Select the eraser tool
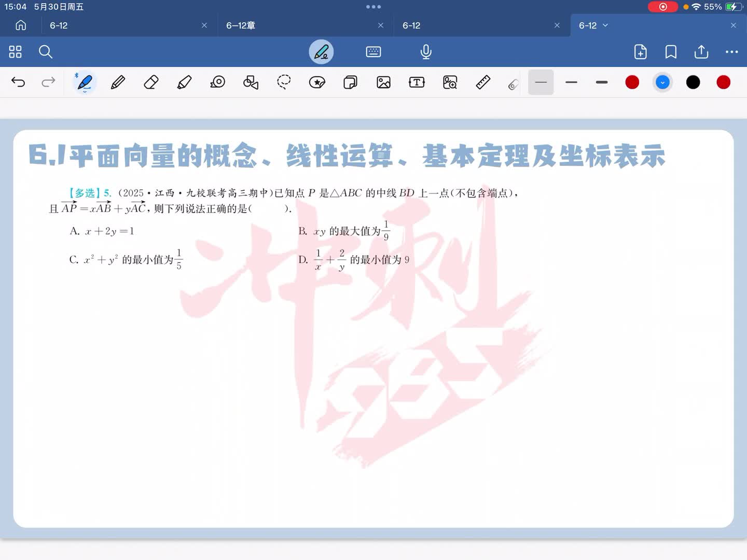 point(151,82)
